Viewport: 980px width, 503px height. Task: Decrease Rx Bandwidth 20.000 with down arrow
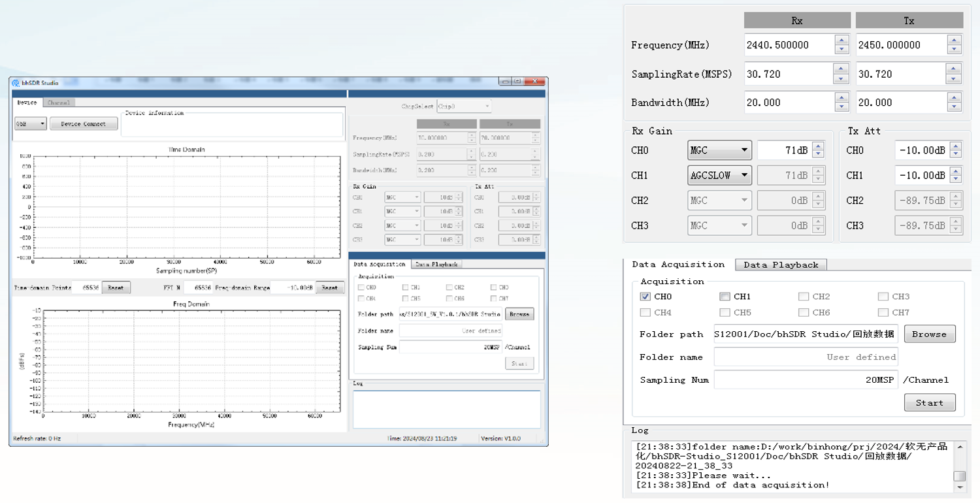842,107
